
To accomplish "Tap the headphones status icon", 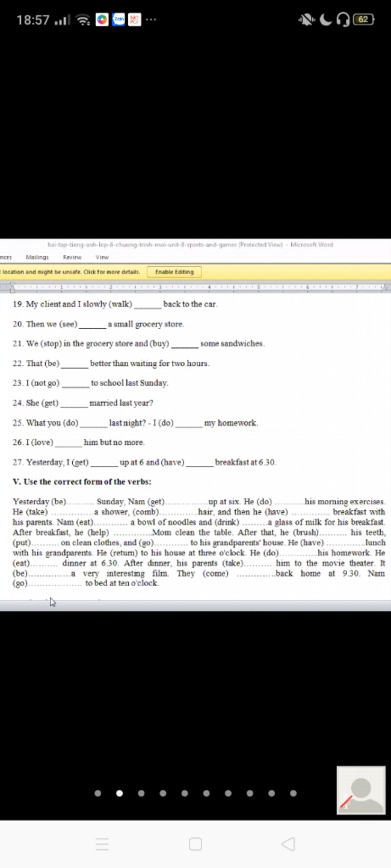I will click(x=343, y=19).
